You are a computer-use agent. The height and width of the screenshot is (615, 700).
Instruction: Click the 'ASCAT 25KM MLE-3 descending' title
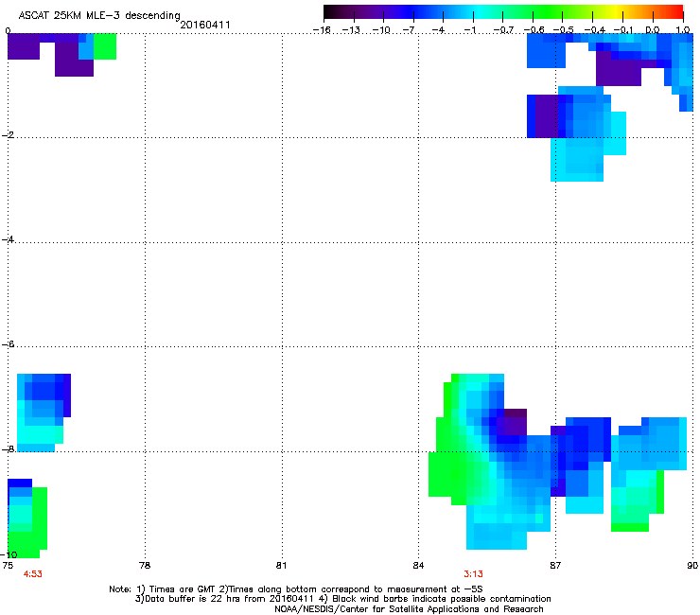pos(99,15)
